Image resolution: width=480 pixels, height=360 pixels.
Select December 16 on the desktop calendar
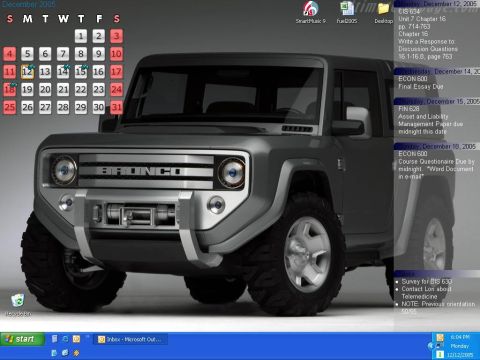[98, 72]
